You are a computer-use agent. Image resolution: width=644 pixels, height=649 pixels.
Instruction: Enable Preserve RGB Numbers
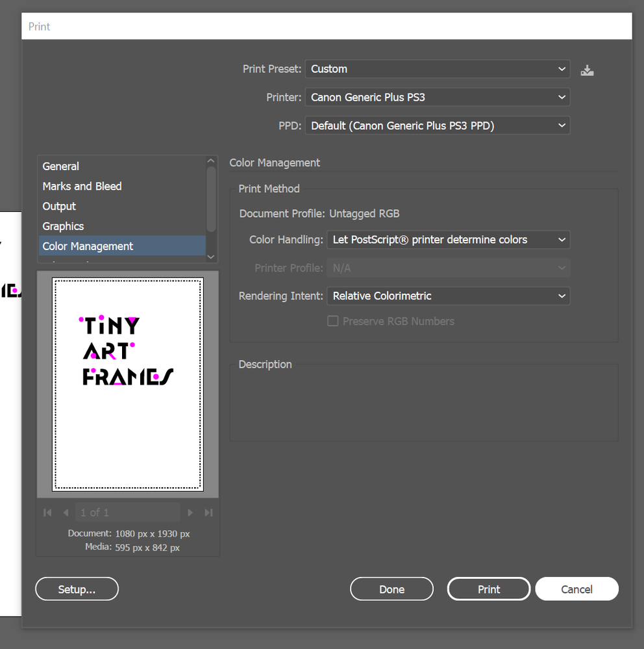tap(332, 320)
